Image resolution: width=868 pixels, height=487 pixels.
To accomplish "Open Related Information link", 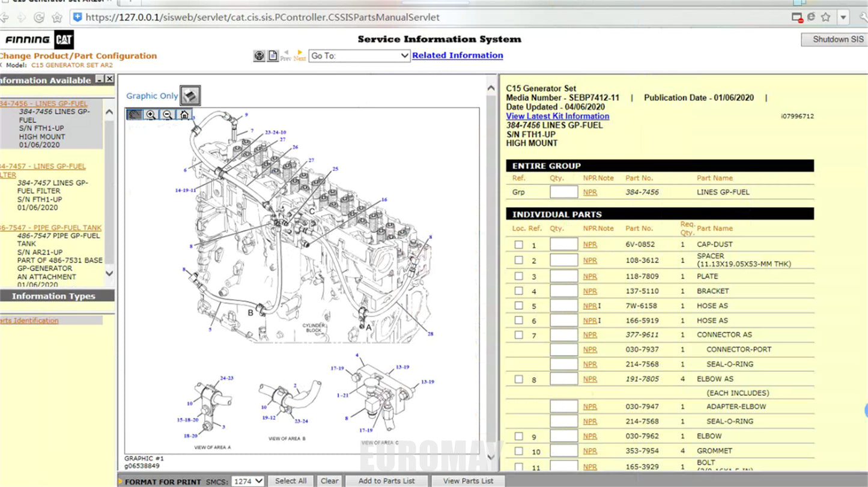I will [458, 55].
